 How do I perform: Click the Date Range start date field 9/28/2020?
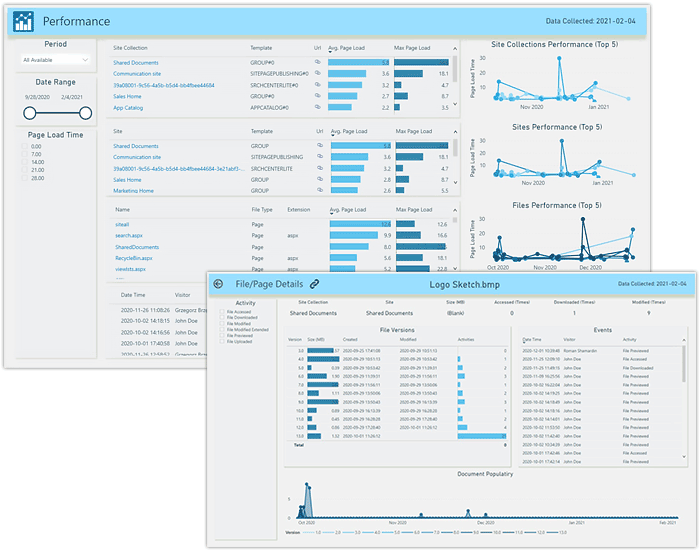coord(35,97)
